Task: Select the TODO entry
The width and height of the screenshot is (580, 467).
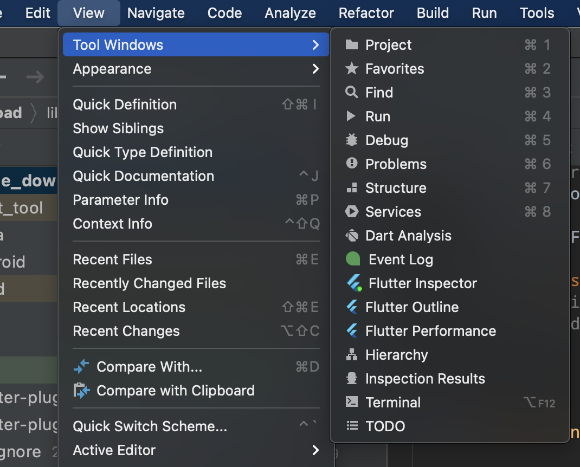Action: pos(449,426)
